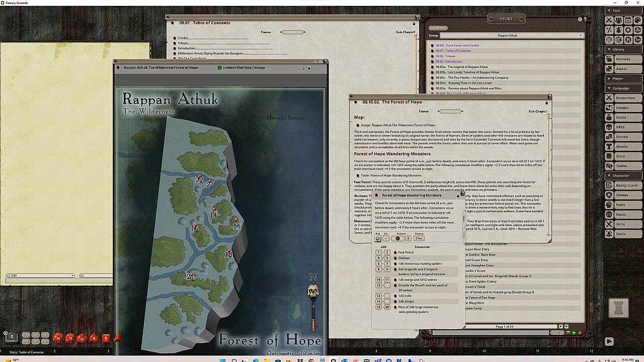Click the chat speaker GM dropdown
The image size is (644, 362).
pyautogui.click(x=40, y=276)
